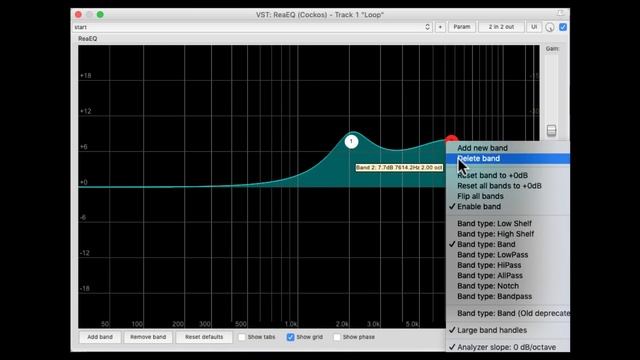Switch to the ReaEQ tab

(x=87, y=39)
